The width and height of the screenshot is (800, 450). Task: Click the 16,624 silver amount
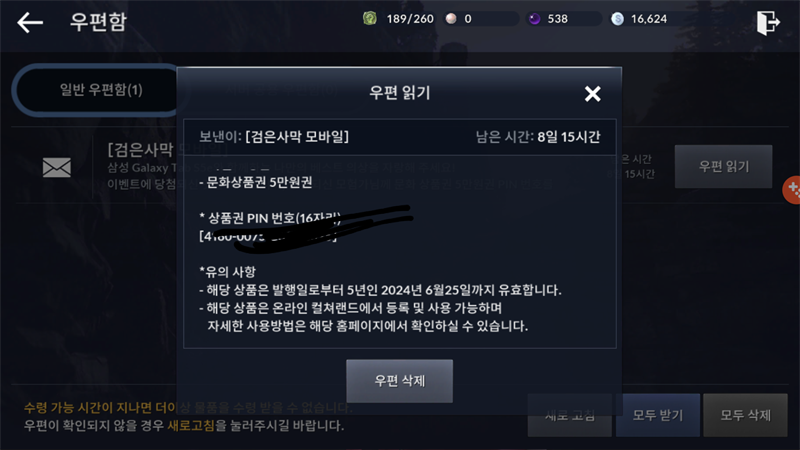[648, 19]
